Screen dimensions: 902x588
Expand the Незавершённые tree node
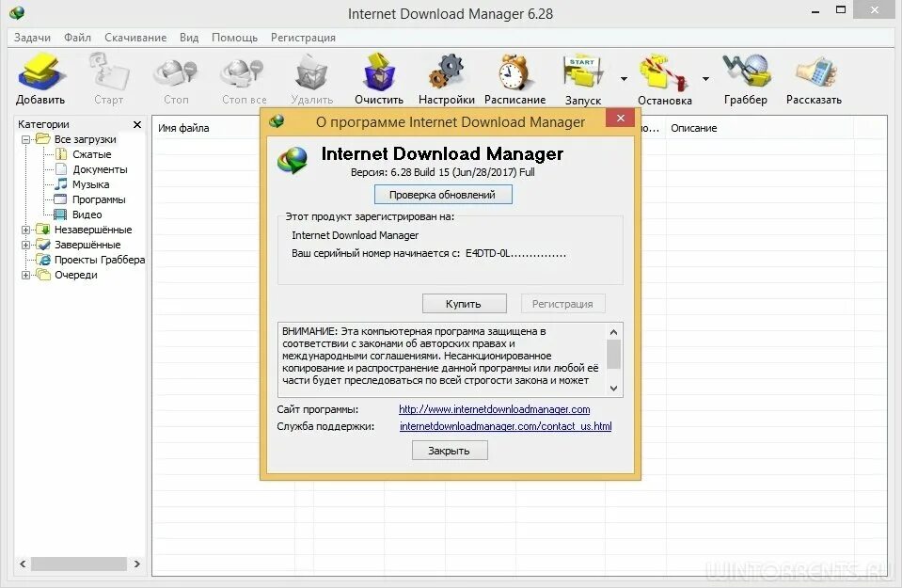point(26,230)
